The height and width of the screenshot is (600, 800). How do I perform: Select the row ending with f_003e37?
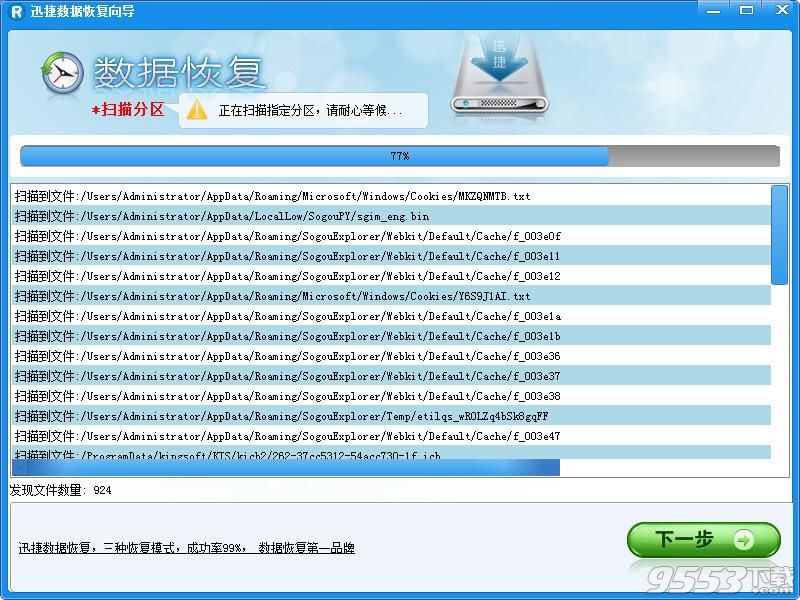(x=391, y=376)
